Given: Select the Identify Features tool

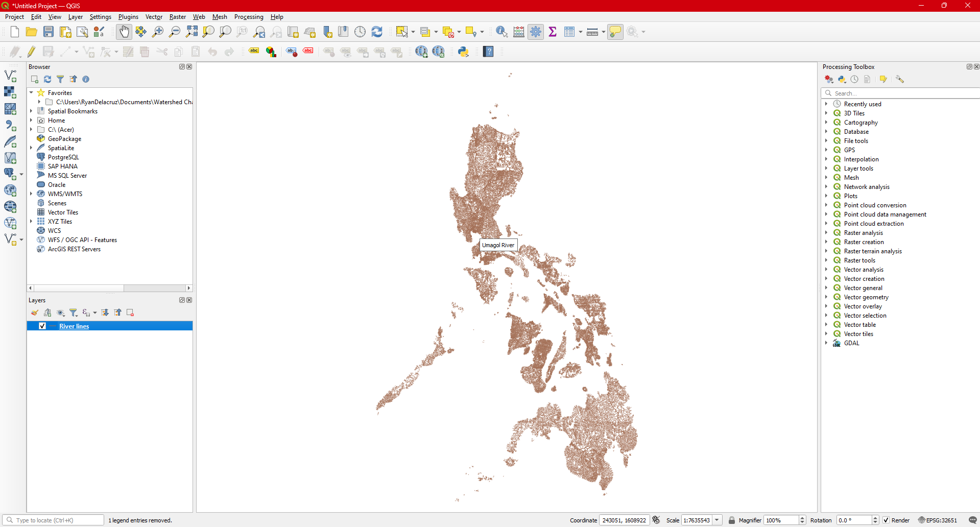Looking at the screenshot, I should click(501, 32).
